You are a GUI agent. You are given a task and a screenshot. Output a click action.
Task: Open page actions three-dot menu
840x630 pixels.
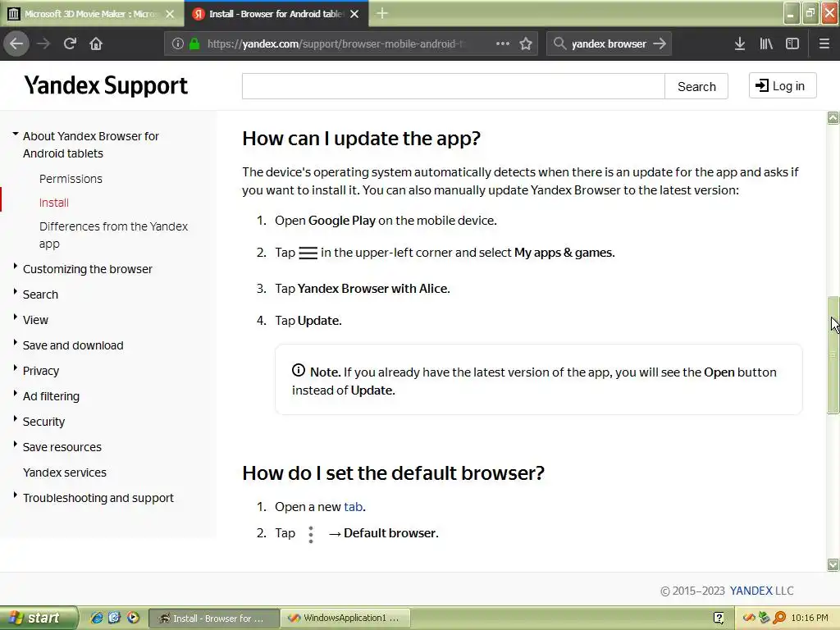click(503, 43)
